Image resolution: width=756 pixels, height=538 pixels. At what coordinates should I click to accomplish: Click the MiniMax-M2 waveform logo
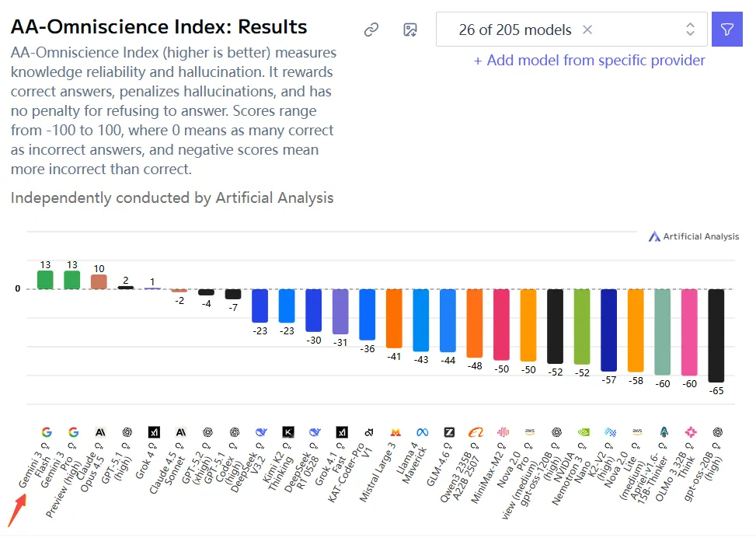503,432
